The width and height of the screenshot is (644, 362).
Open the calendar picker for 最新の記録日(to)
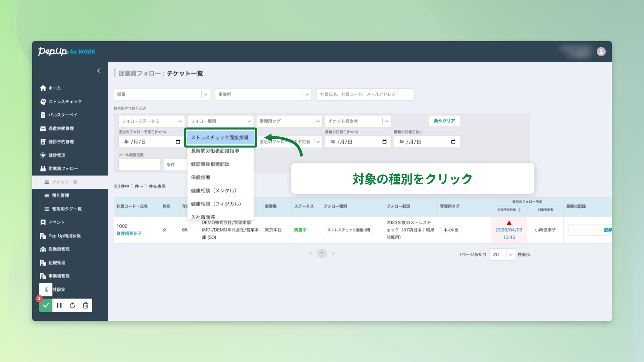pyautogui.click(x=453, y=142)
